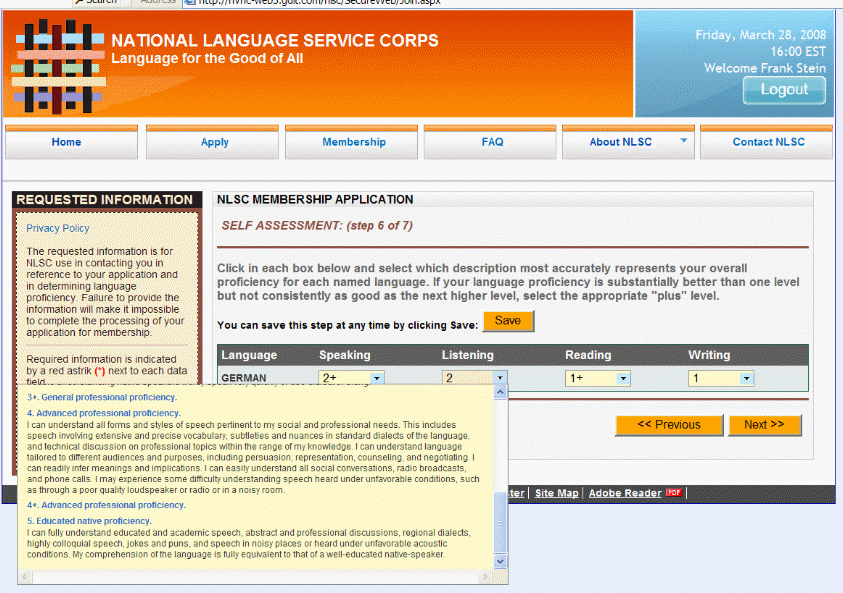This screenshot has height=593, width=843.
Task: Select 4. Advanced professional proficiency option
Action: point(103,413)
